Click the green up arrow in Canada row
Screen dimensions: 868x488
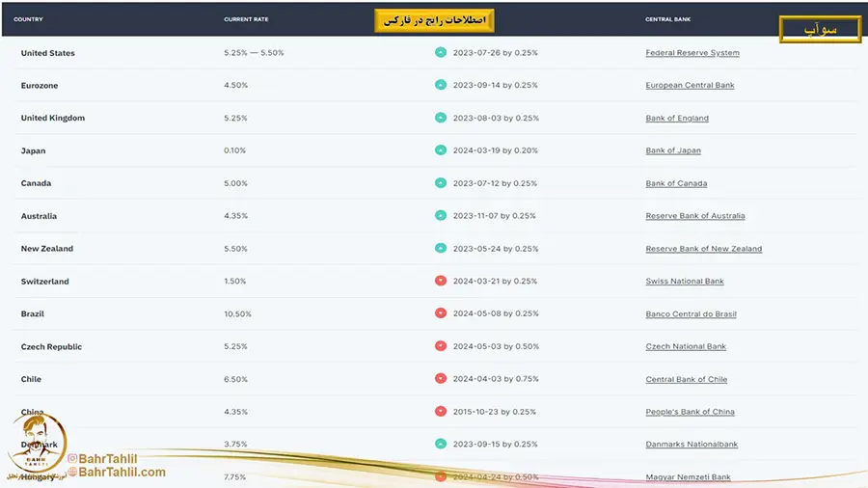click(x=441, y=183)
